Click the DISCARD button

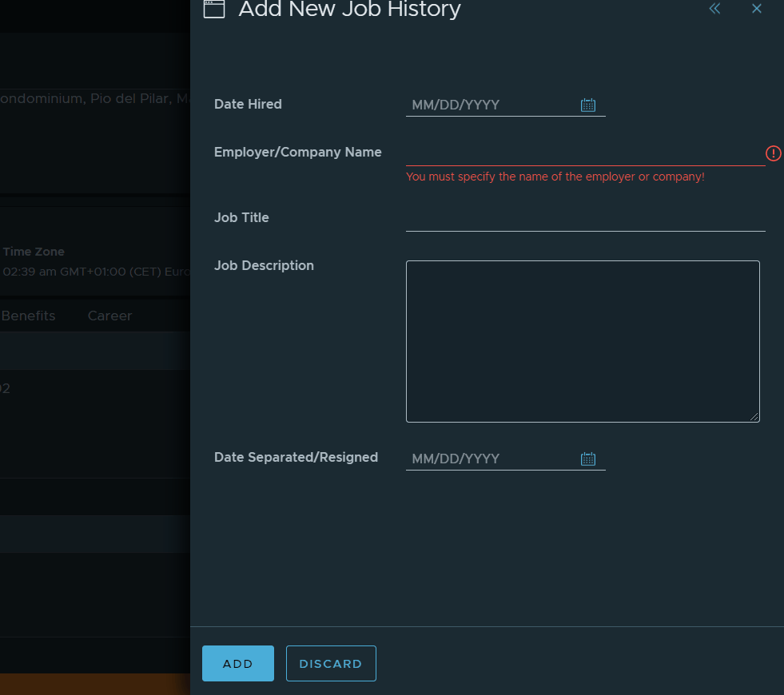(x=331, y=664)
